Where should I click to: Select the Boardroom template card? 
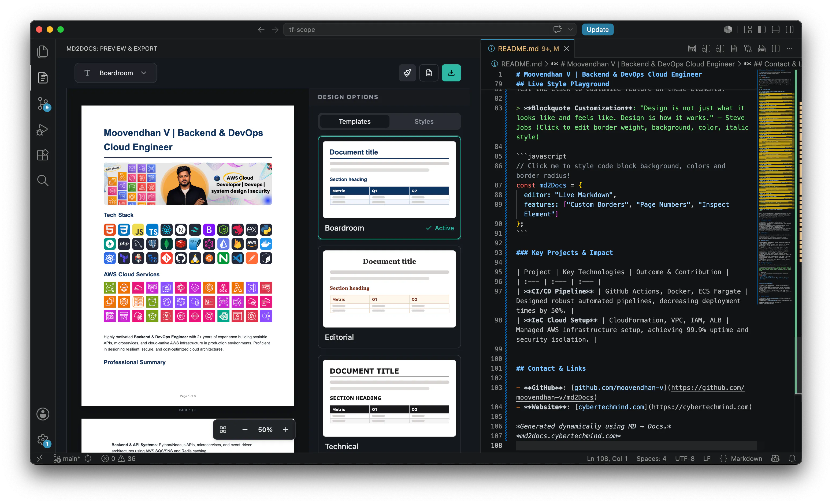pyautogui.click(x=389, y=187)
